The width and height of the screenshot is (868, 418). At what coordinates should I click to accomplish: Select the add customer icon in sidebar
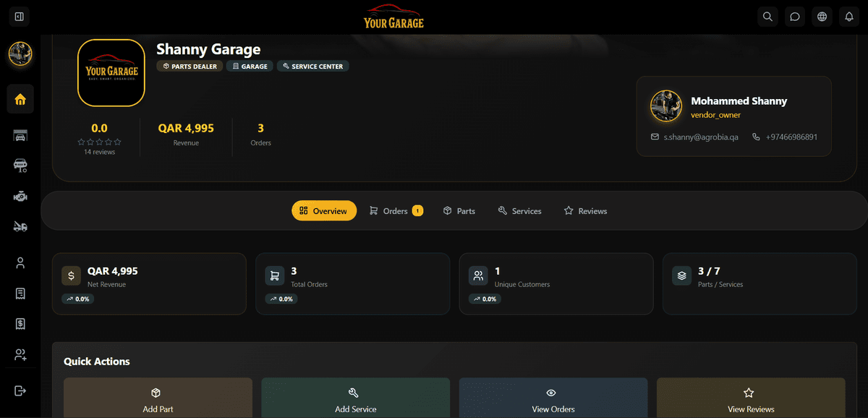pyautogui.click(x=20, y=354)
